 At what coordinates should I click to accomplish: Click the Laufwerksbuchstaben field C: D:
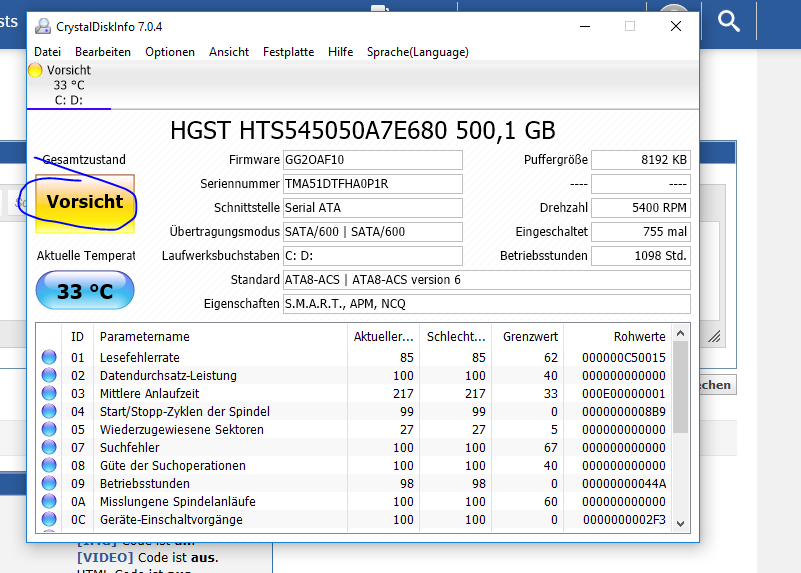tap(373, 256)
